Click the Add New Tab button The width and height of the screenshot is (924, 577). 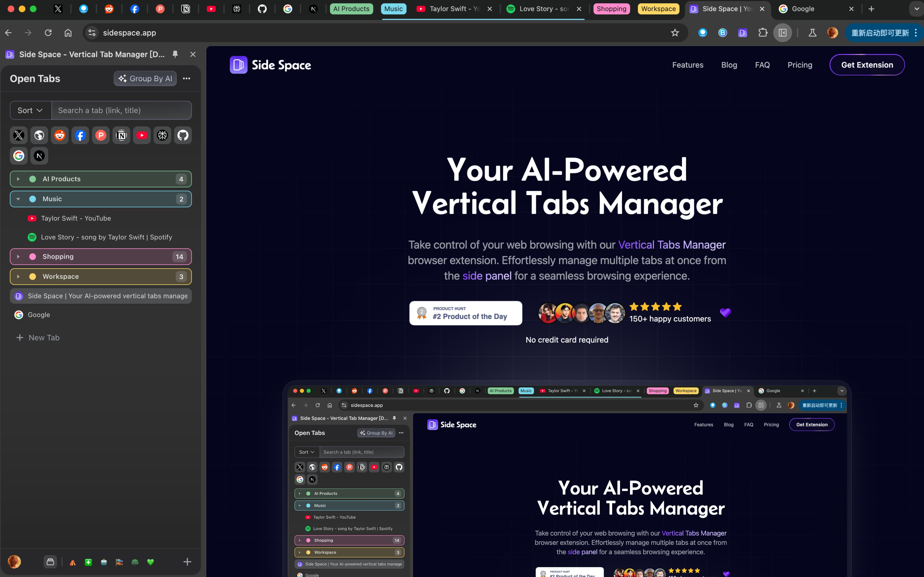point(37,338)
